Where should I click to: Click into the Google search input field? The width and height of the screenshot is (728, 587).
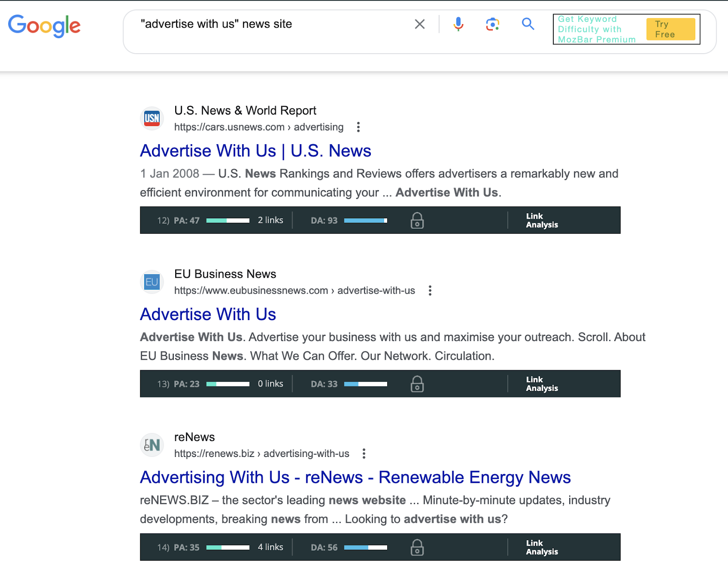(x=273, y=24)
